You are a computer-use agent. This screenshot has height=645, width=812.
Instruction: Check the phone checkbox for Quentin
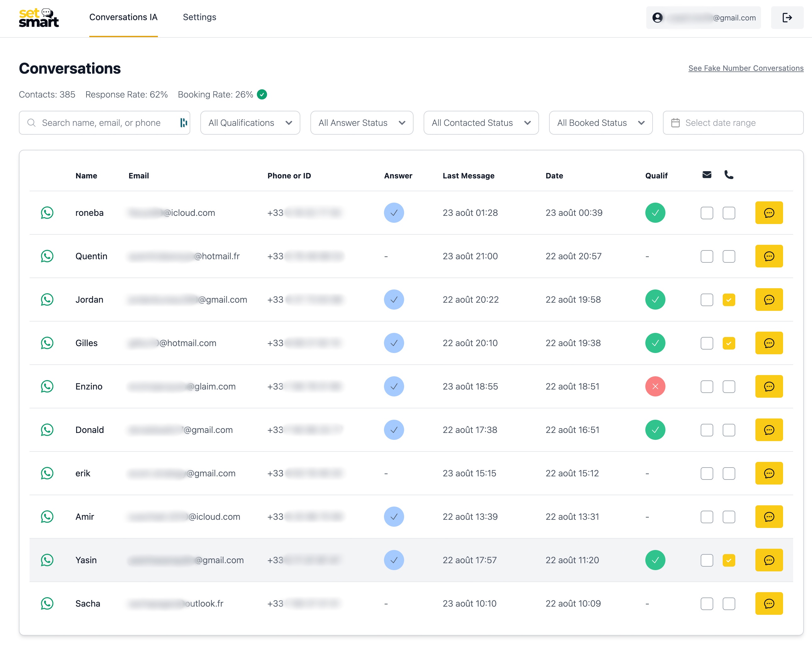pyautogui.click(x=728, y=256)
